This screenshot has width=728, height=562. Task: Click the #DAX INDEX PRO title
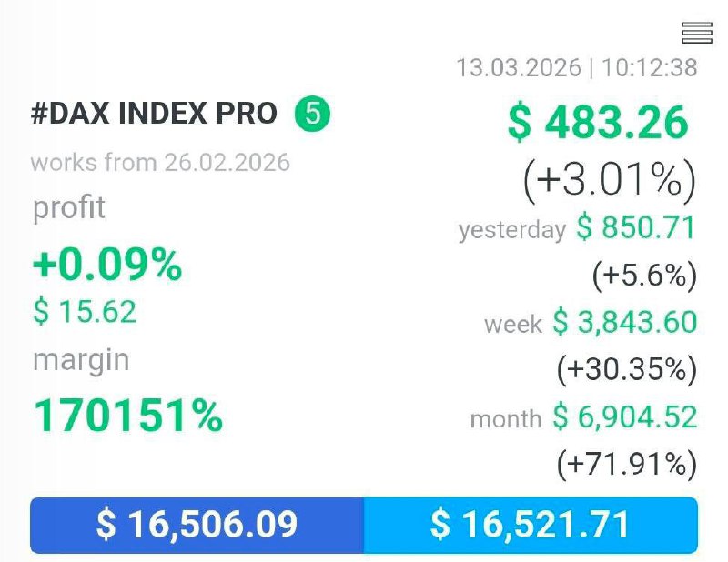click(154, 115)
